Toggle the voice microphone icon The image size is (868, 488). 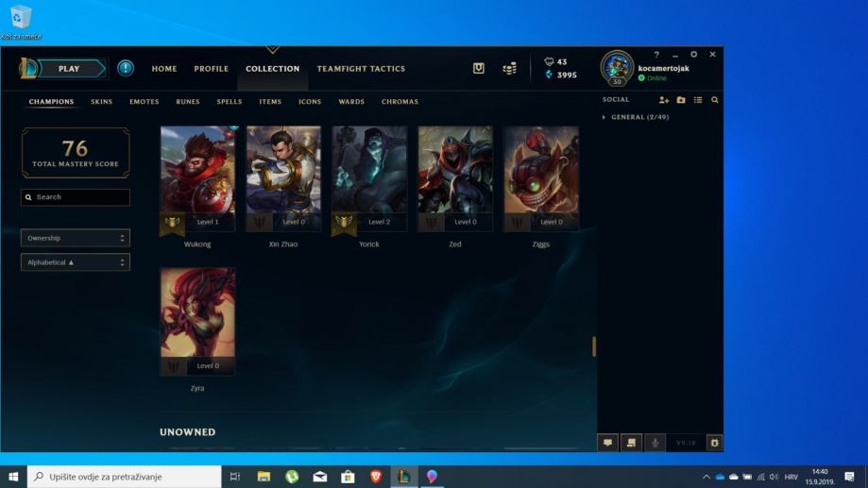[655, 443]
